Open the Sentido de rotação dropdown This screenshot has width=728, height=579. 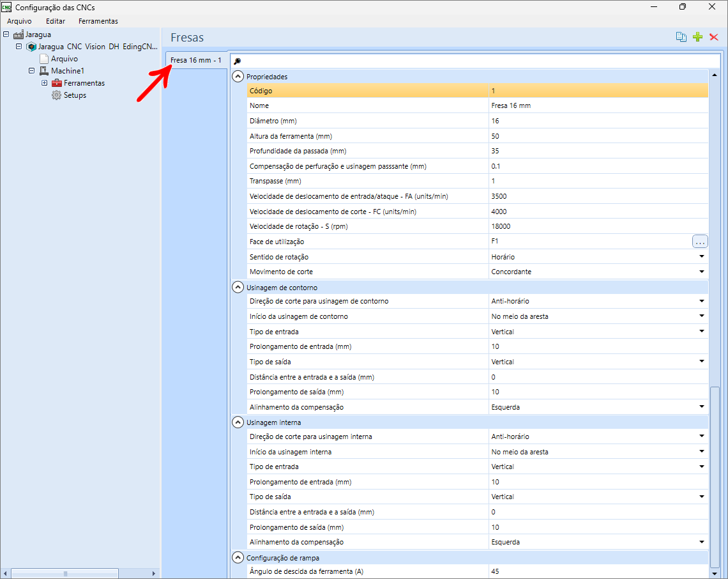[x=701, y=257]
